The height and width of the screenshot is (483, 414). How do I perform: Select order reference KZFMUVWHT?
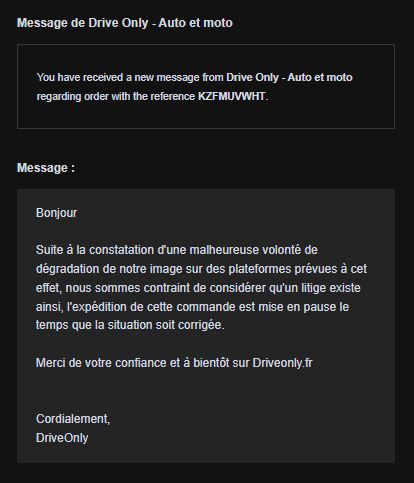tap(232, 96)
